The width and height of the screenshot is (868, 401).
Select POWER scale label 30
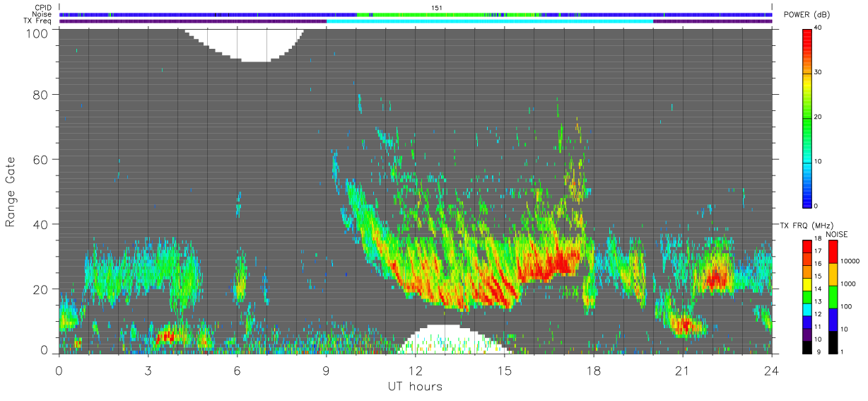point(818,73)
